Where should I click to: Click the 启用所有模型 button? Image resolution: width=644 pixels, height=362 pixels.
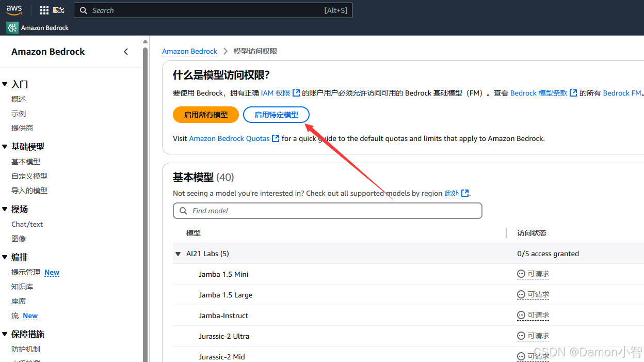(206, 115)
